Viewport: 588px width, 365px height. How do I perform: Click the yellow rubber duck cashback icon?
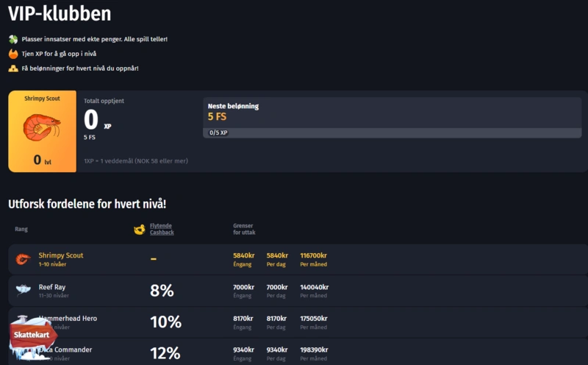(x=138, y=230)
